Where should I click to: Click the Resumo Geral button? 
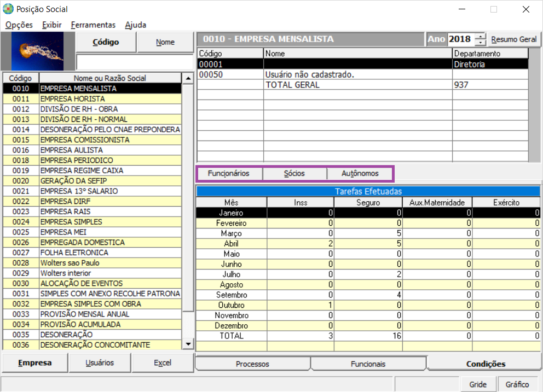pyautogui.click(x=514, y=39)
